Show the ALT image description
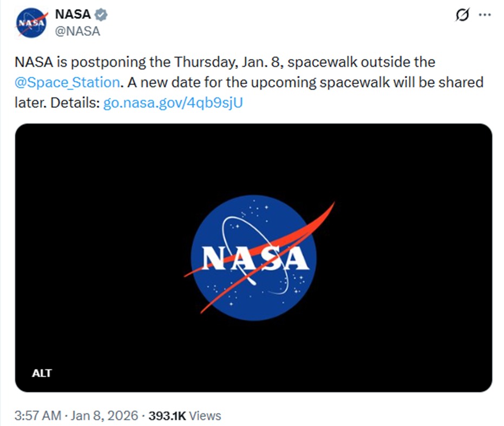The image size is (504, 426). click(42, 373)
